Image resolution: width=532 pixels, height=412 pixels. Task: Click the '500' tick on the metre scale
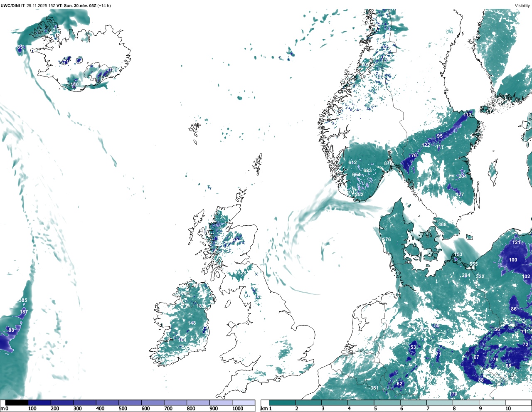pyautogui.click(x=123, y=409)
